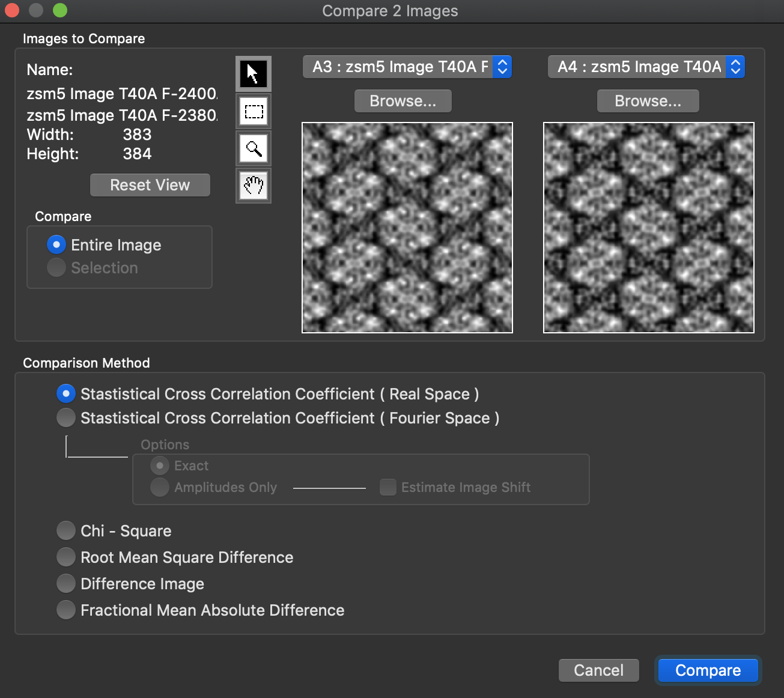Select the Exact option radio button

(160, 466)
